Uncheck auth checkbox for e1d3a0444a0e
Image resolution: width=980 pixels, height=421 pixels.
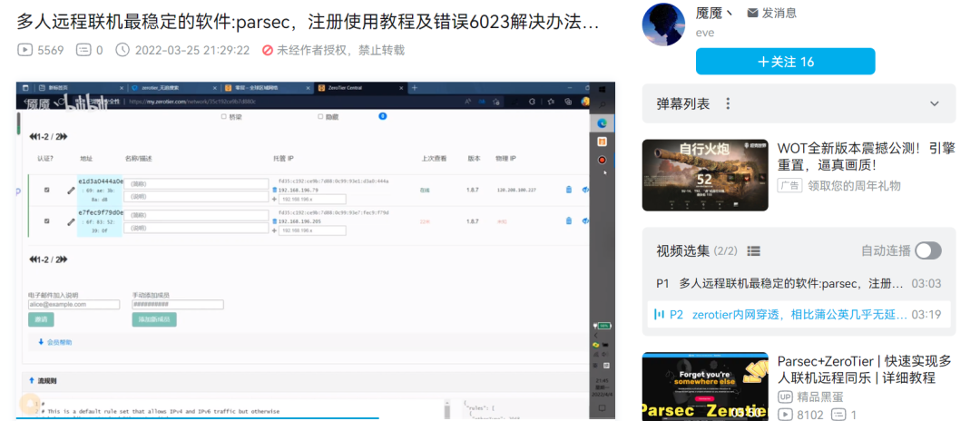(47, 190)
